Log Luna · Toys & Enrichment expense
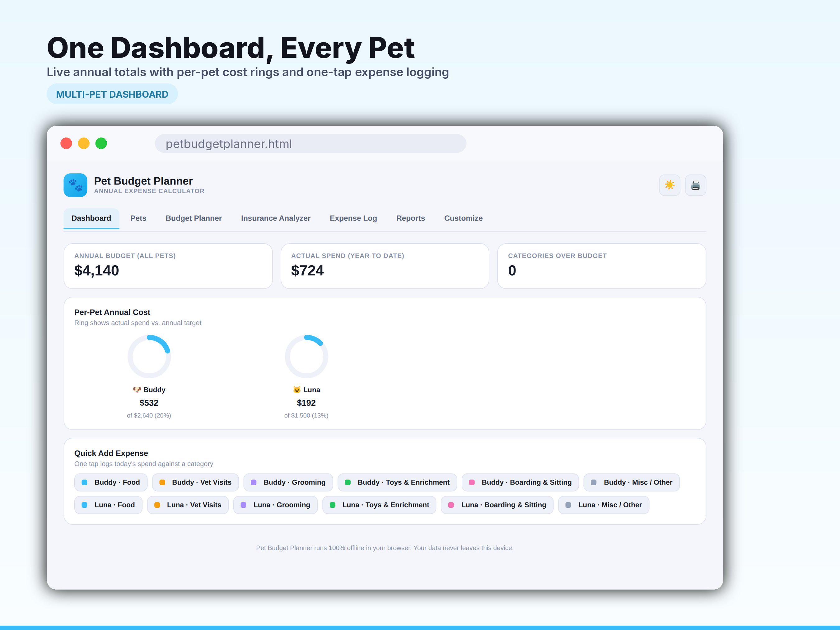The width and height of the screenshot is (840, 630). pyautogui.click(x=379, y=505)
